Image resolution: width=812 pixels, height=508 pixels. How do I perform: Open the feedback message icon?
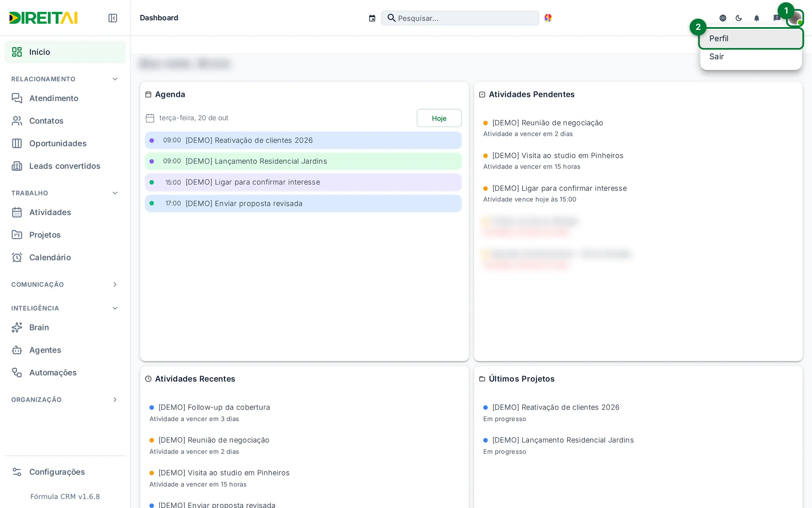point(776,18)
